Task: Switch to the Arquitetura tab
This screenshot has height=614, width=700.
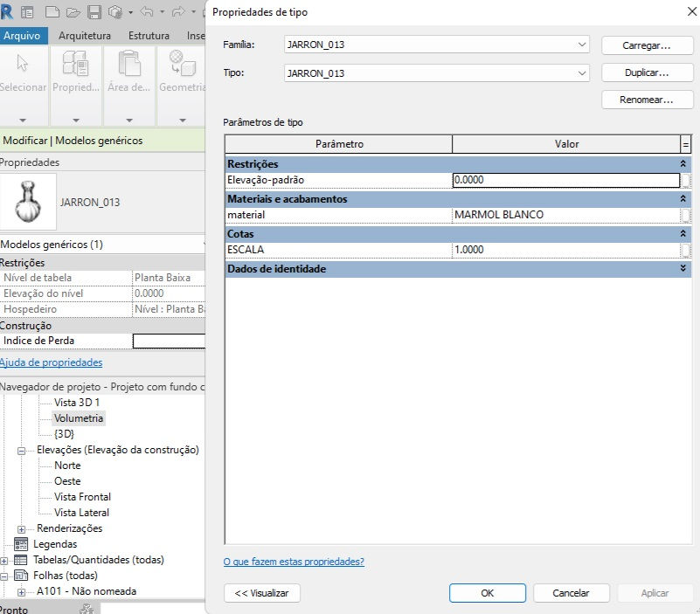Action: pos(85,36)
